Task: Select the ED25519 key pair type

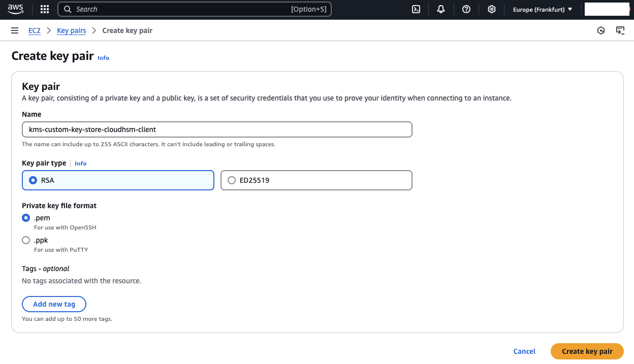Action: pos(232,180)
